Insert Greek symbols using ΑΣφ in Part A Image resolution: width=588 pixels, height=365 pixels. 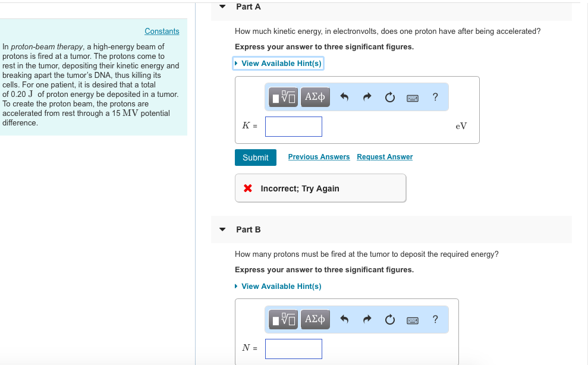[x=315, y=97]
